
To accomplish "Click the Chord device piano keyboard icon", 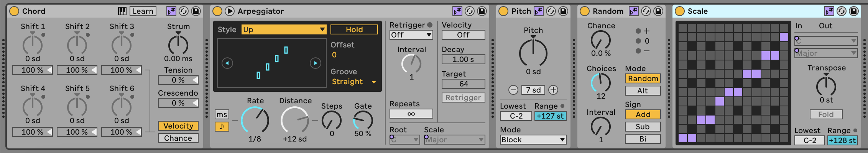I will tap(122, 11).
